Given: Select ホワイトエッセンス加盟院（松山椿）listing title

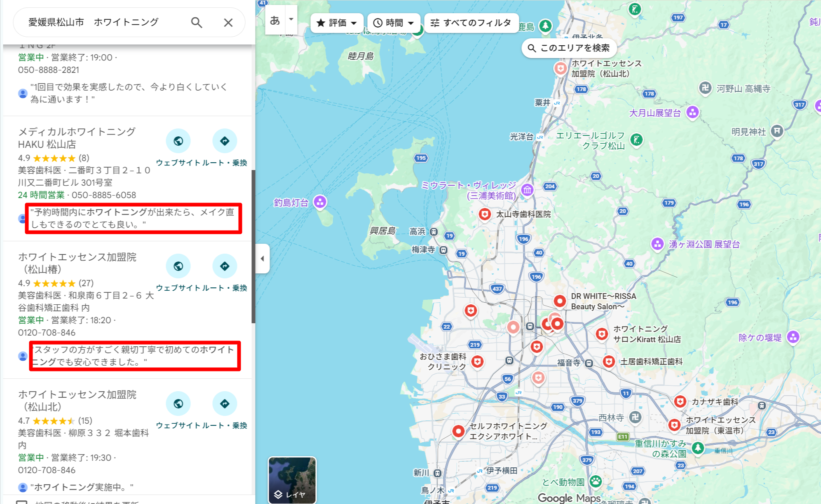Looking at the screenshot, I should click(77, 263).
